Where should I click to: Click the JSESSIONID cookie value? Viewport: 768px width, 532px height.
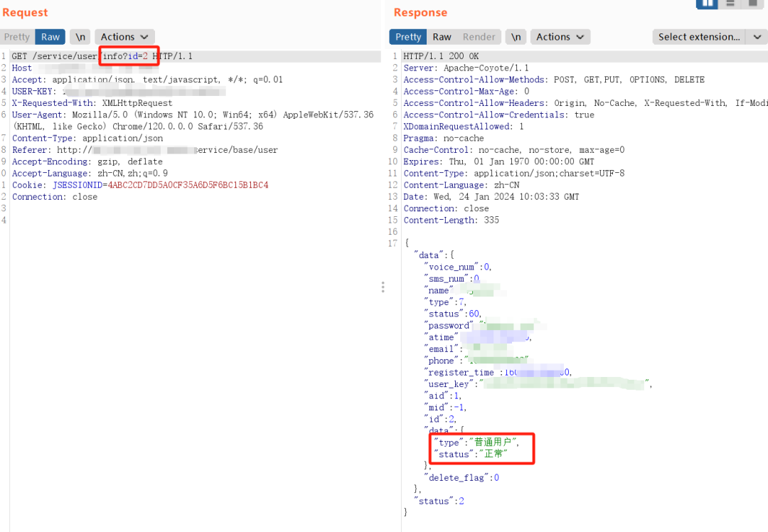point(188,185)
